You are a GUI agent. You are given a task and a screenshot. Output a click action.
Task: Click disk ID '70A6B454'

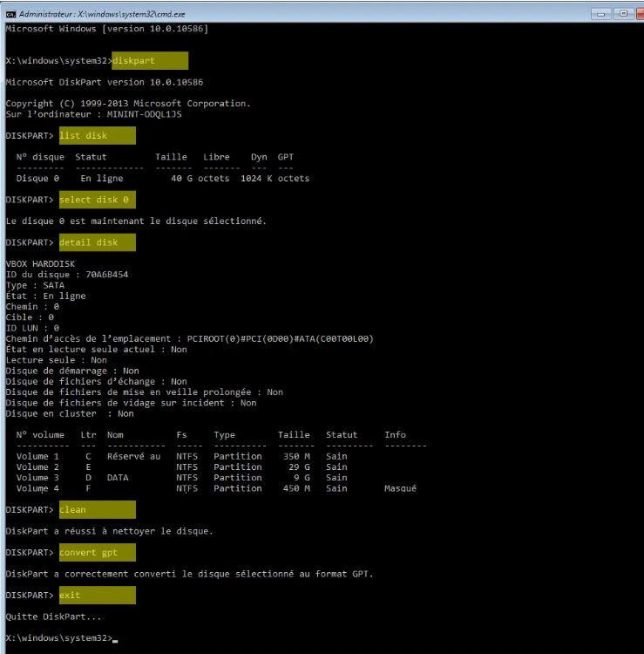[106, 275]
